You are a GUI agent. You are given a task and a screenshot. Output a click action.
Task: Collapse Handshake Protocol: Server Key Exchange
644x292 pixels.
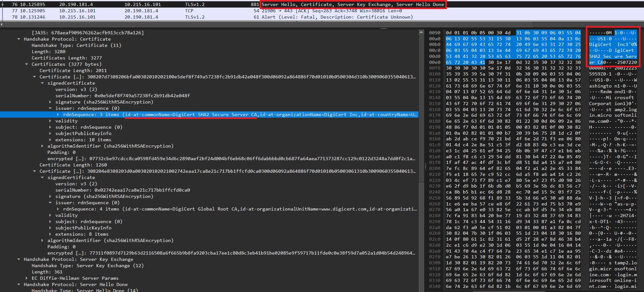pyautogui.click(x=19, y=259)
